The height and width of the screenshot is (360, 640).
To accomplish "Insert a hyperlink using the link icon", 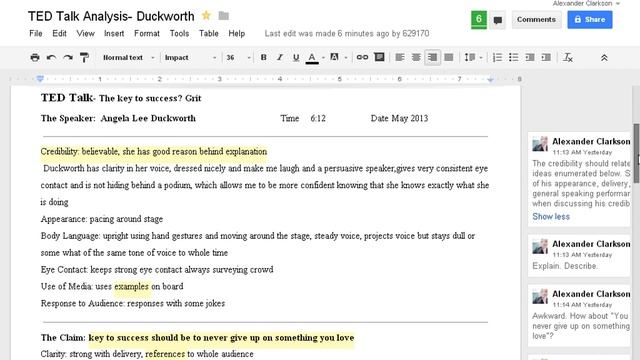I will coord(362,58).
